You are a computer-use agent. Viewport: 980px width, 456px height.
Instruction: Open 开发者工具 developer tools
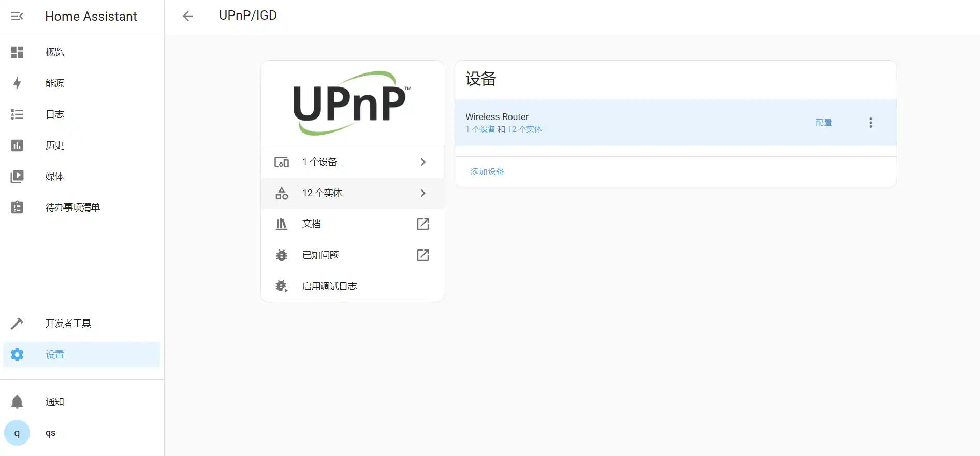pyautogui.click(x=68, y=323)
